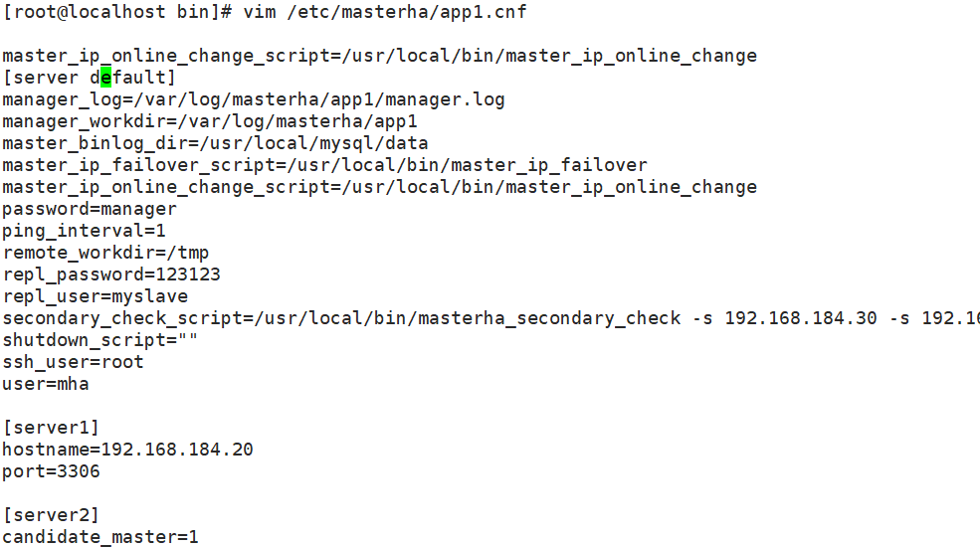Place cursor on the user=mha line

pos(46,384)
